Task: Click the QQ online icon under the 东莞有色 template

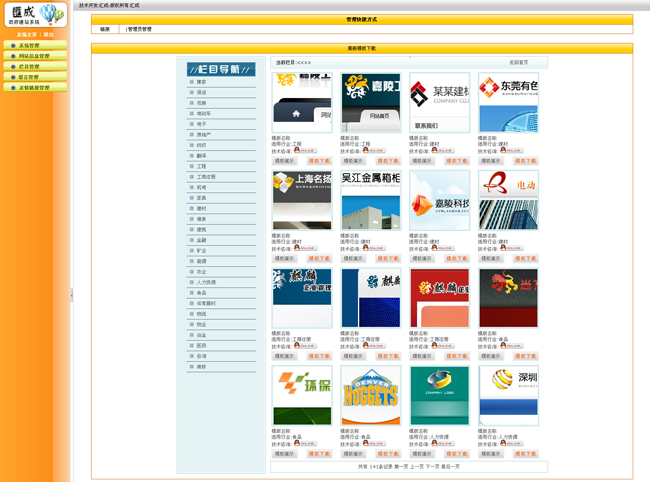Action: click(x=509, y=151)
